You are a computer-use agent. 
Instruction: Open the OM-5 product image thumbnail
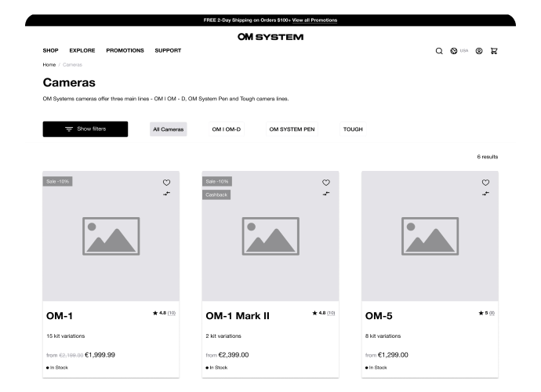(430, 236)
